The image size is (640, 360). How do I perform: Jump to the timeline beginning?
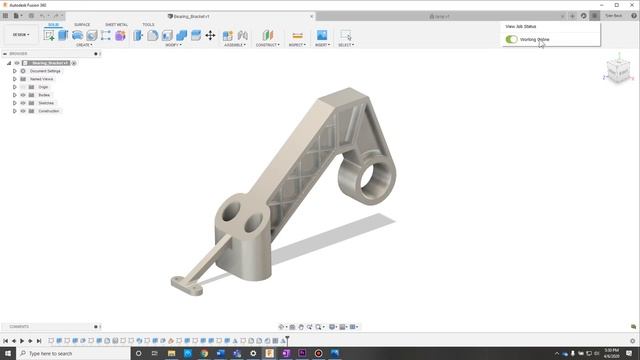click(x=5, y=341)
